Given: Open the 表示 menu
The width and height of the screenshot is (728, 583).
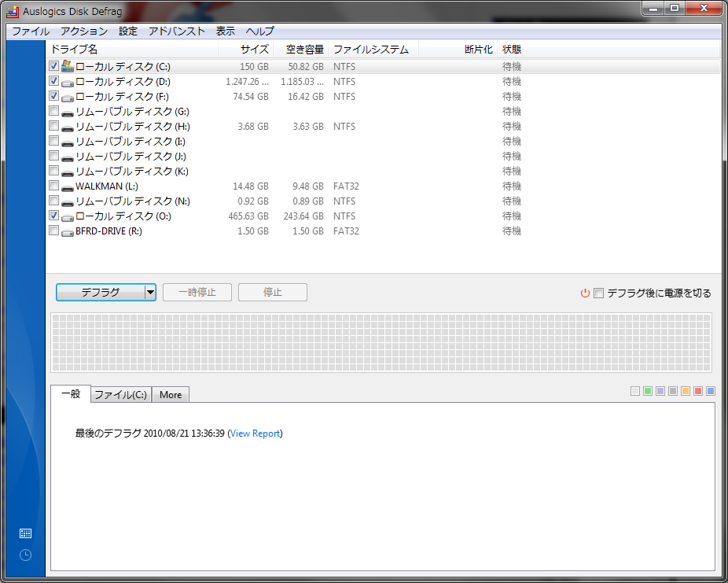Looking at the screenshot, I should click(x=226, y=31).
